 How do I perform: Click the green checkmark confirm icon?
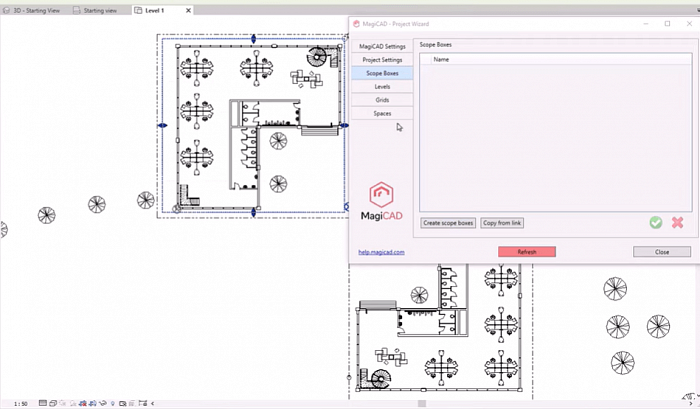[656, 222]
